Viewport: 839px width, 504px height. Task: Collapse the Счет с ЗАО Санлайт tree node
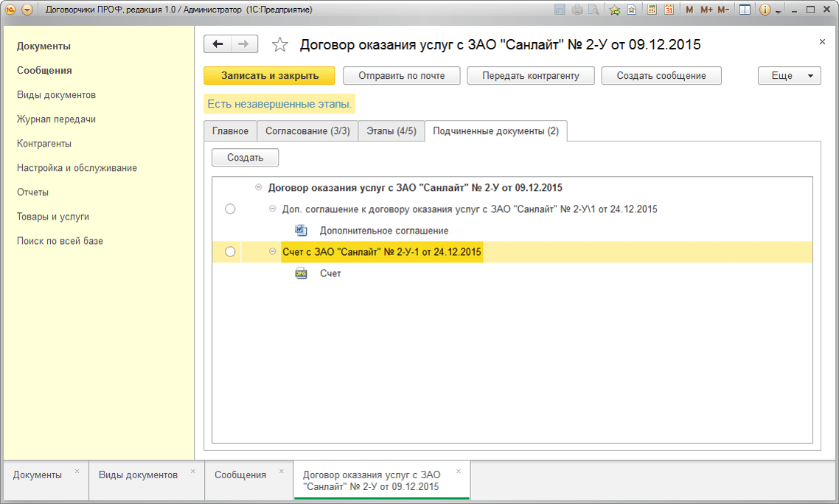click(x=273, y=252)
